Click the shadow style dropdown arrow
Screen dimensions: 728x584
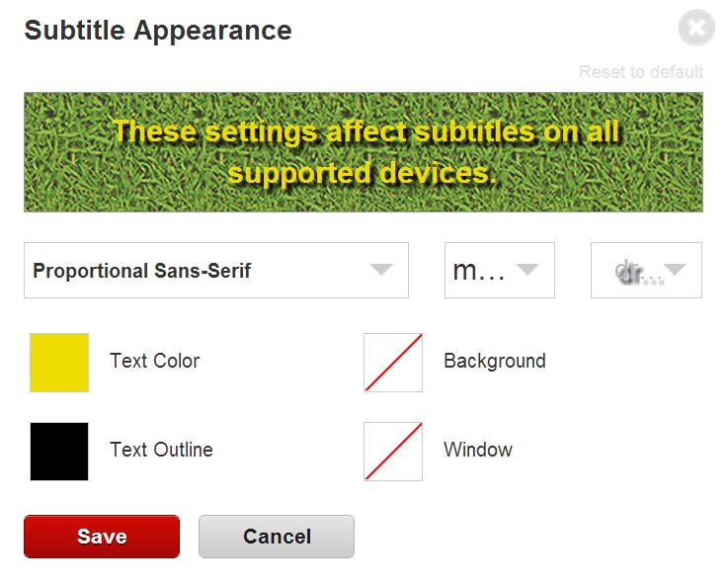tap(676, 270)
